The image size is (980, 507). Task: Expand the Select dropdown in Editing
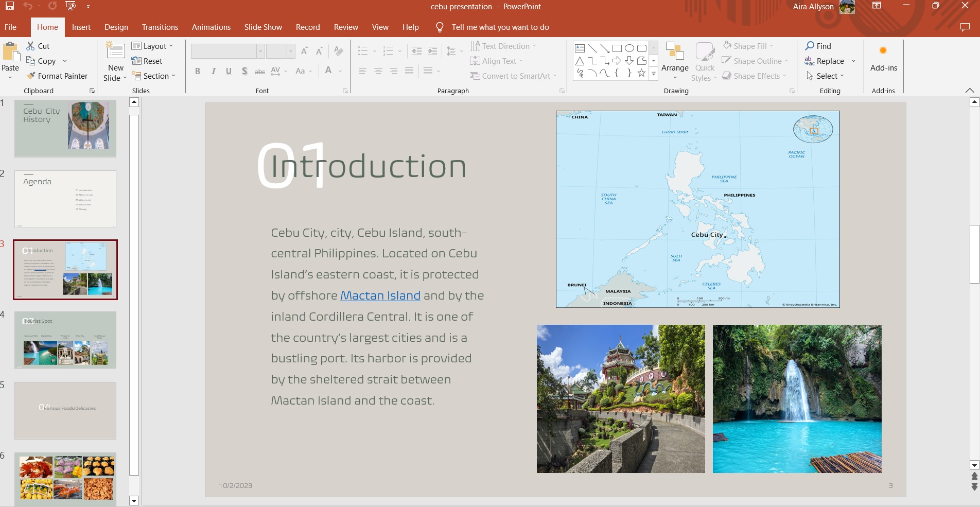(x=825, y=76)
